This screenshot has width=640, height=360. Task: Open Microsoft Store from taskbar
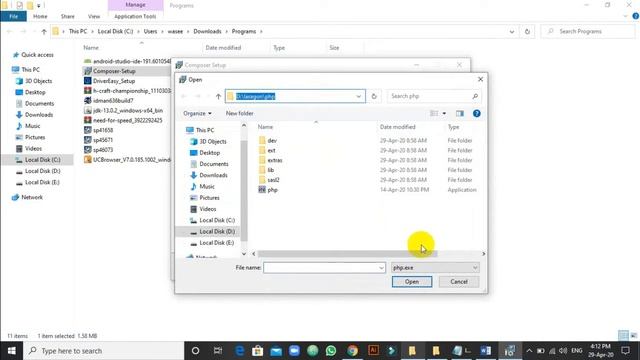(x=258, y=351)
